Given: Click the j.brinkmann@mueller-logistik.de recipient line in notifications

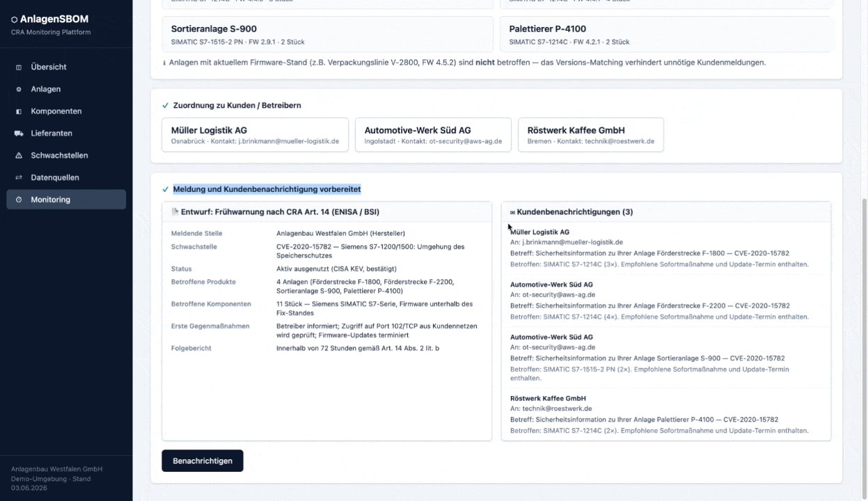Looking at the screenshot, I should (x=567, y=242).
